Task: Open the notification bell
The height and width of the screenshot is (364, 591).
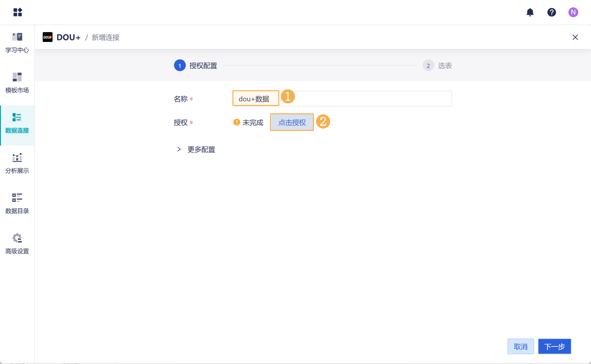Action: tap(530, 12)
